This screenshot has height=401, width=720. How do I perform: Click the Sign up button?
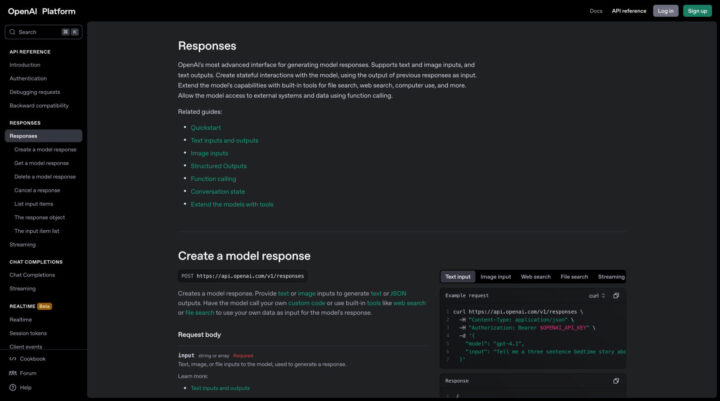[697, 11]
